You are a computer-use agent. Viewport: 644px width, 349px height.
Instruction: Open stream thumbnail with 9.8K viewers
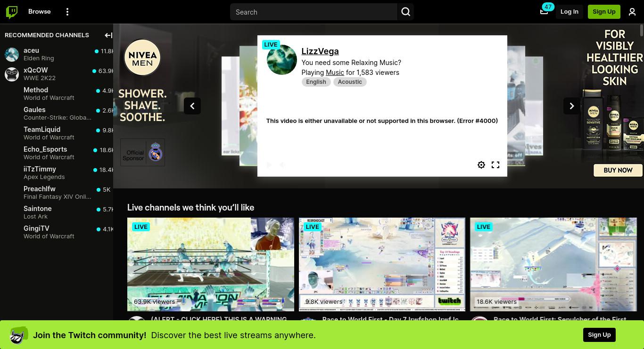coord(382,264)
